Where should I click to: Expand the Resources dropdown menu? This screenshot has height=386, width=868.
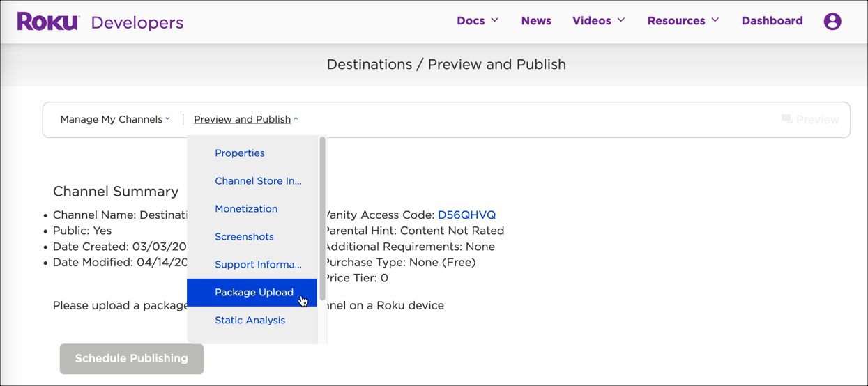(683, 21)
